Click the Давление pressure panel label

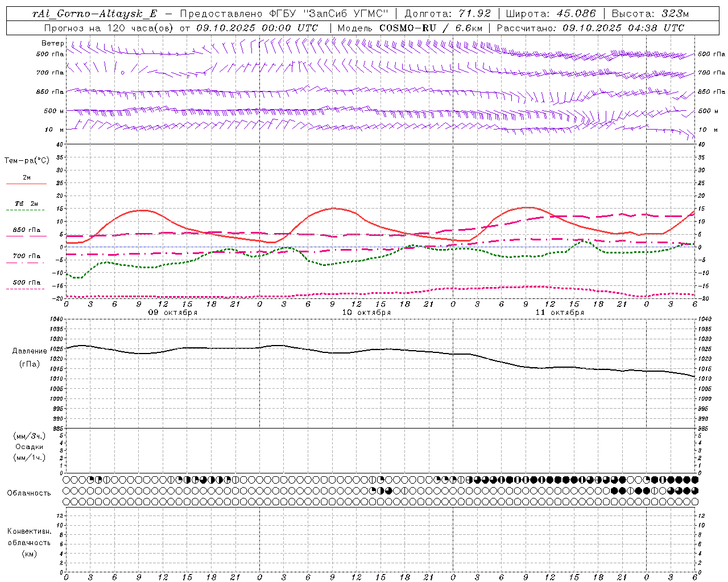[30, 351]
